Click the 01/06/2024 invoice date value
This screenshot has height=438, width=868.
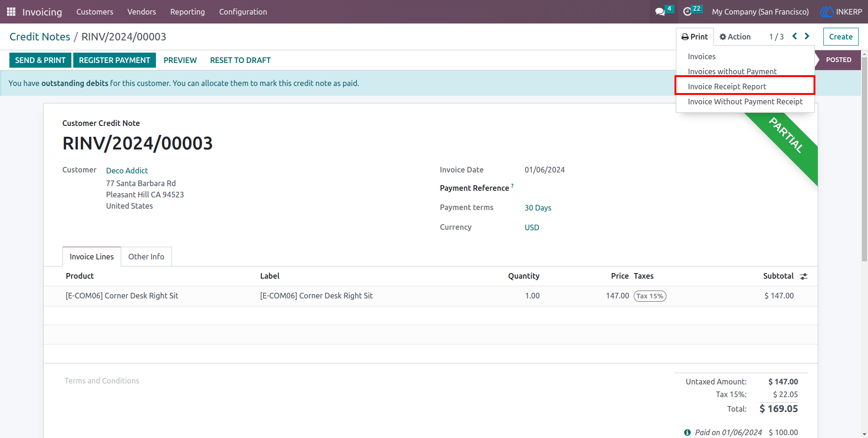point(545,170)
